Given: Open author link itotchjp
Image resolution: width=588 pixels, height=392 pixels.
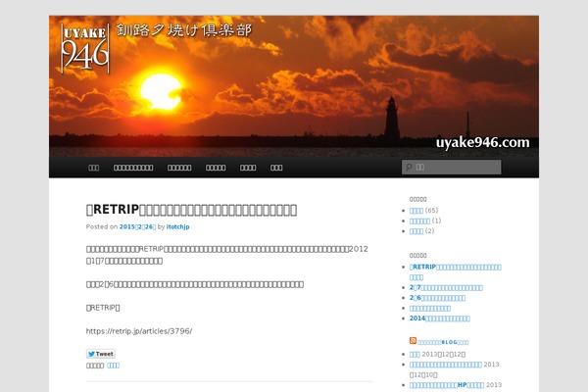Looking at the screenshot, I should [178, 226].
